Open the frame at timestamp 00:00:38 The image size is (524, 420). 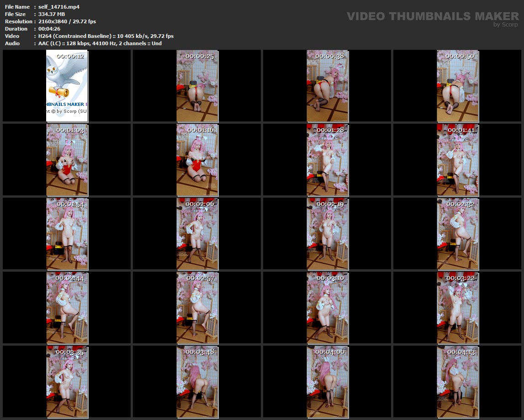327,86
